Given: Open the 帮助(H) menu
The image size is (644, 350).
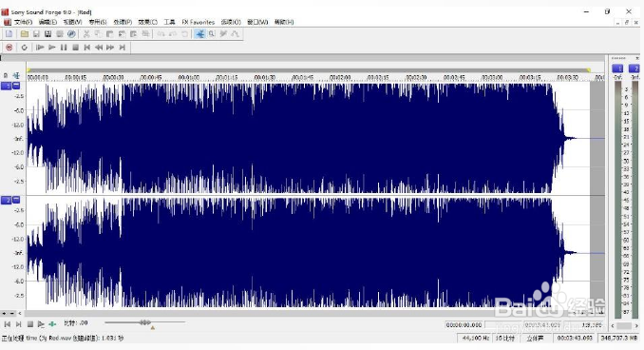Looking at the screenshot, I should pos(284,22).
